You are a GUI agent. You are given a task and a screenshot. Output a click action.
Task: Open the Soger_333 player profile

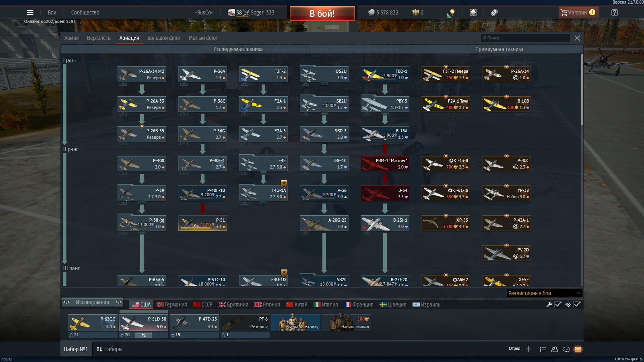251,12
